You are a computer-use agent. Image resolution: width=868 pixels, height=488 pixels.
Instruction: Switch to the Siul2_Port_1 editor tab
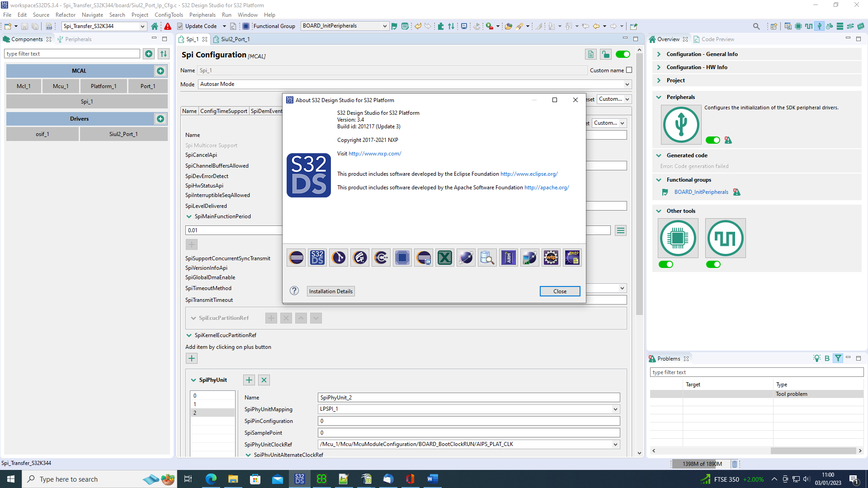click(x=235, y=39)
